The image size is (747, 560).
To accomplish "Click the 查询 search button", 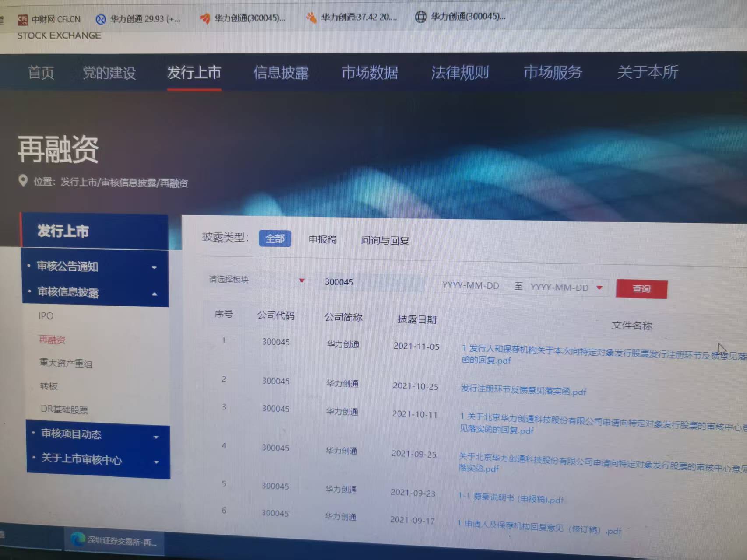I will tap(641, 289).
